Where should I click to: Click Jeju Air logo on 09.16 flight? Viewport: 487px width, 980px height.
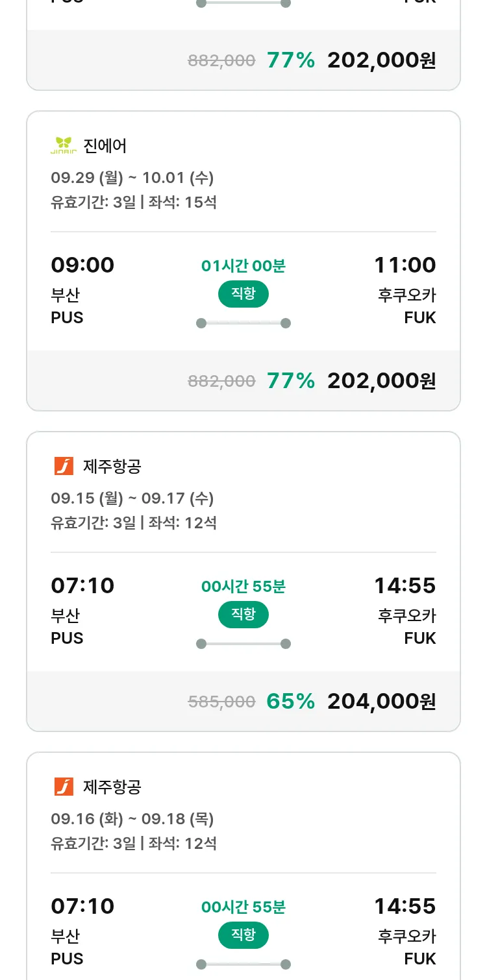[64, 787]
